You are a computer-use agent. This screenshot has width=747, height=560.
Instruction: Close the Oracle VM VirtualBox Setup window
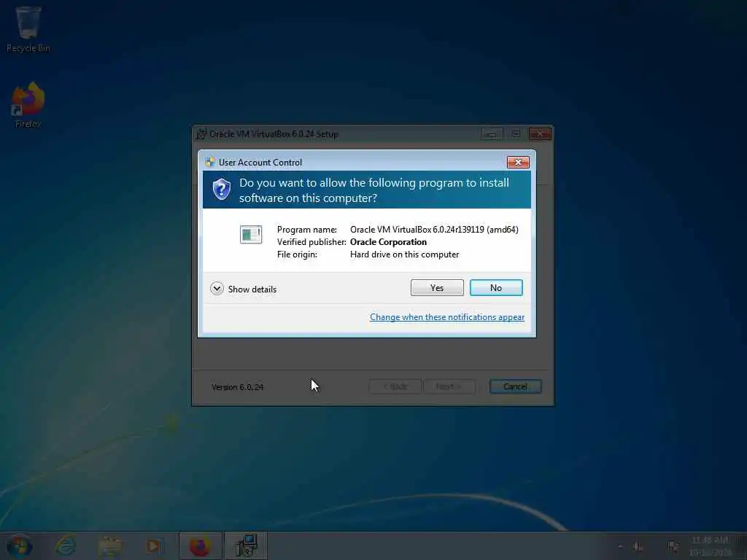click(540, 134)
